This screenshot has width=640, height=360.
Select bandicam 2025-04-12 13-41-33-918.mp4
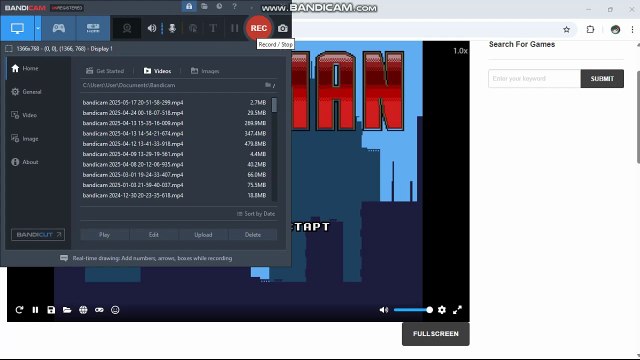(174, 144)
